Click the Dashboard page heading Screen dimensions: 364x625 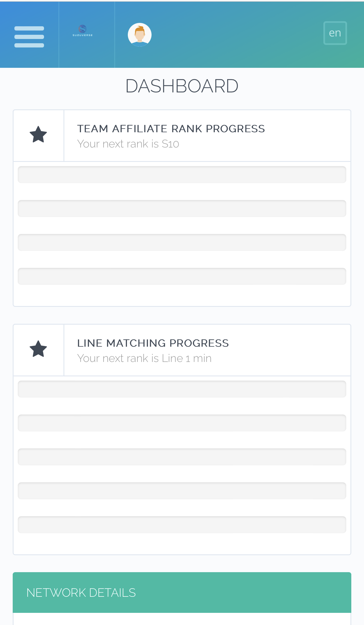pyautogui.click(x=182, y=86)
